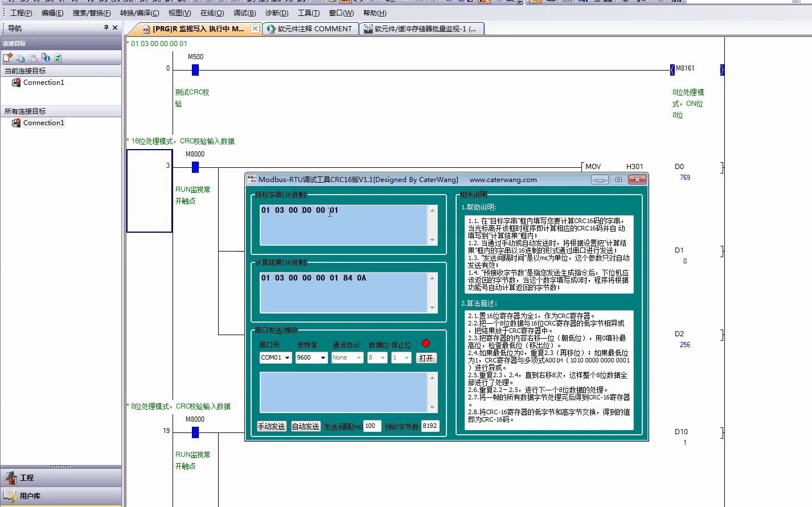The height and width of the screenshot is (507, 812).
Task: Click the green refresh icon in navigation toolbar
Action: point(58,57)
